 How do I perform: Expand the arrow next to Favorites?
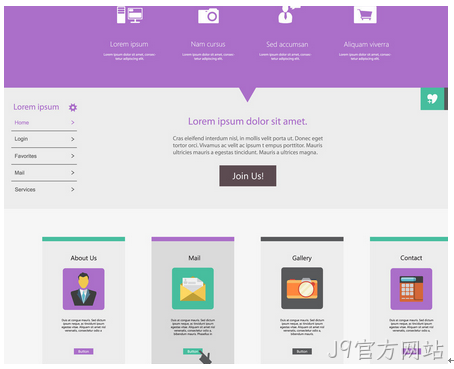[x=73, y=156]
